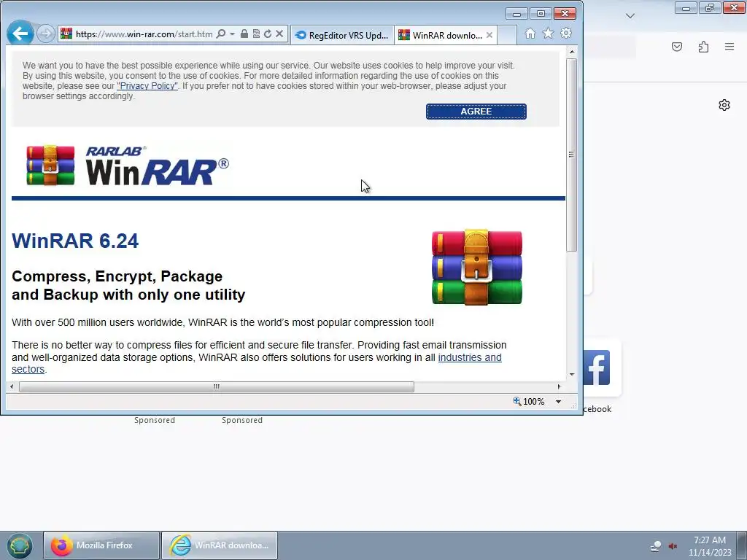Viewport: 747px width, 560px height.
Task: Click the vertical scrollbar down arrow
Action: tap(572, 375)
